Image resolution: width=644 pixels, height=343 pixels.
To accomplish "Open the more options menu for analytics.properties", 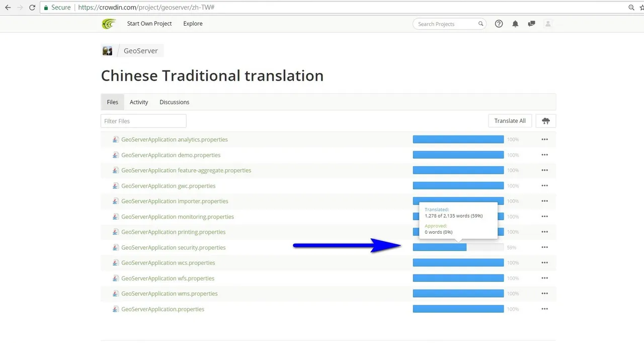I will [544, 140].
